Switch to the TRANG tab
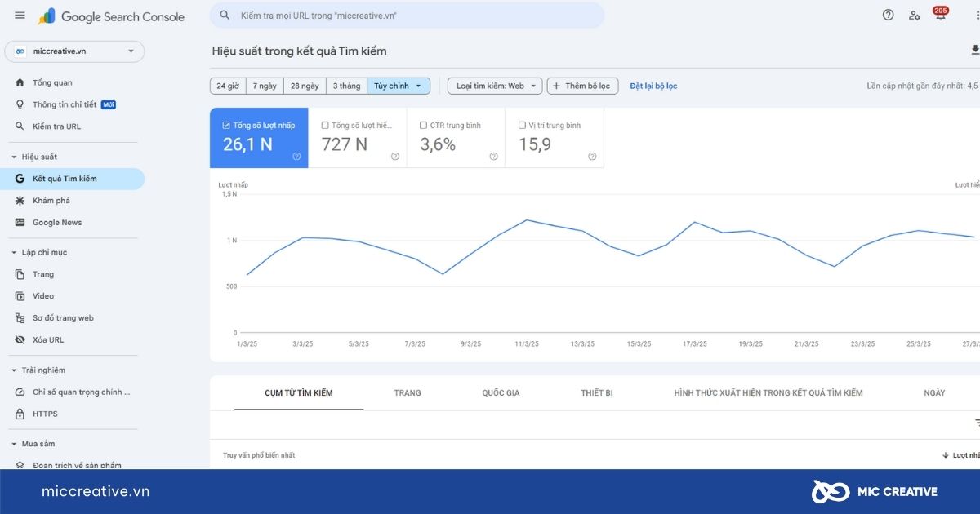Image resolution: width=980 pixels, height=514 pixels. coord(408,393)
